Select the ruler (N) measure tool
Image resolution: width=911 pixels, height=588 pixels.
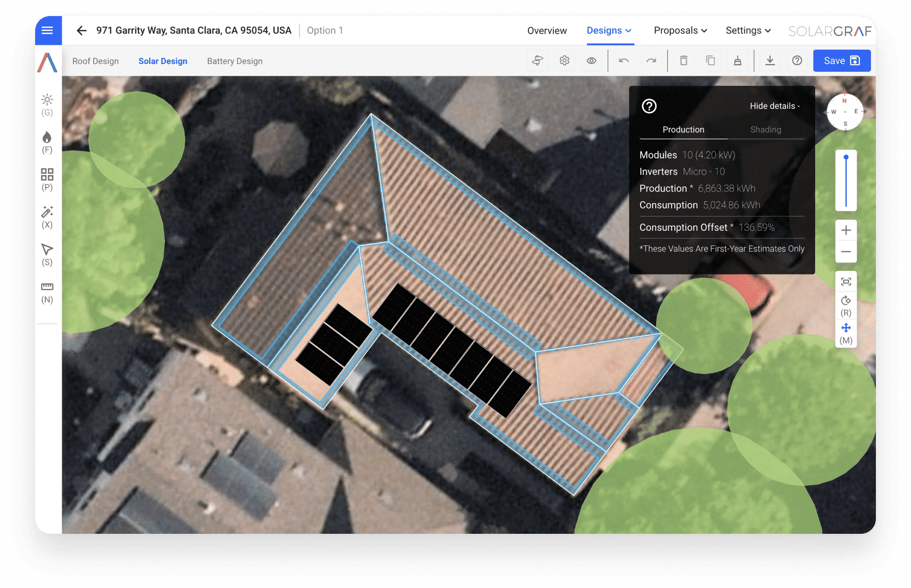[47, 292]
